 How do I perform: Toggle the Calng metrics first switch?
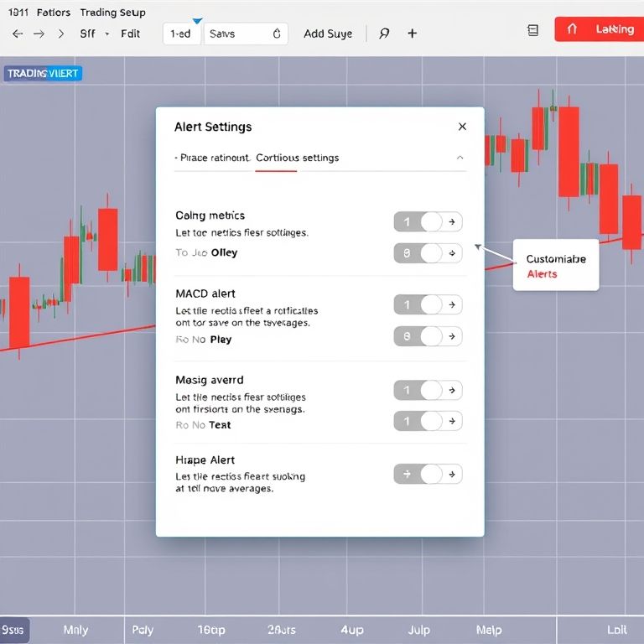tap(428, 222)
